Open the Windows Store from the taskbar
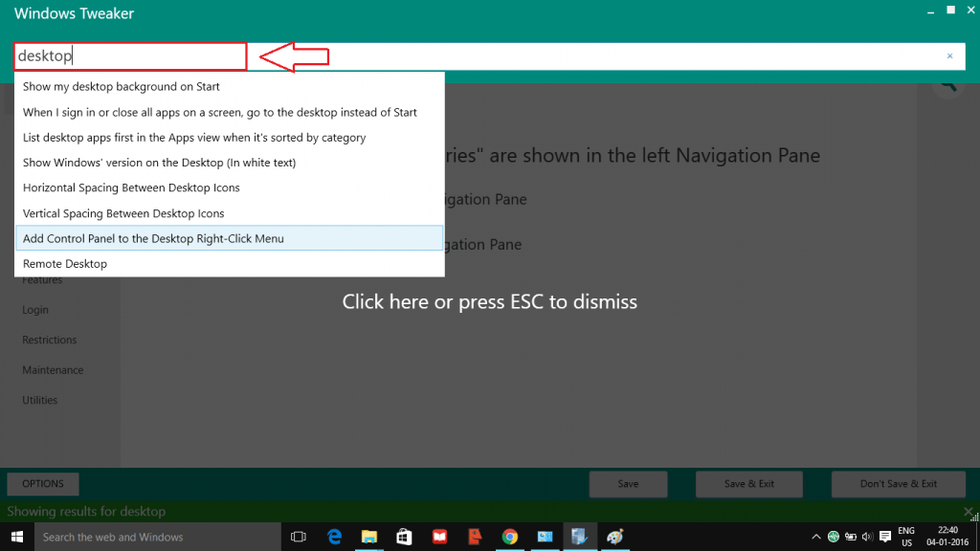The image size is (980, 551). click(404, 537)
